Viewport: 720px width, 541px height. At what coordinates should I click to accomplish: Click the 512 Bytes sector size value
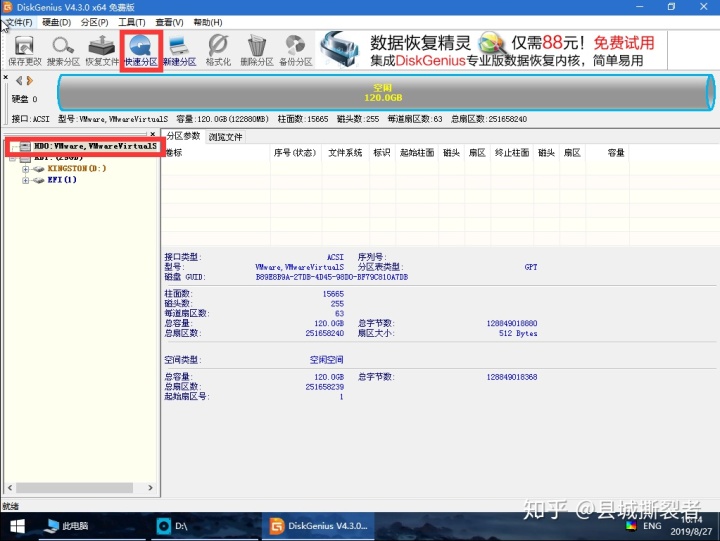point(518,333)
